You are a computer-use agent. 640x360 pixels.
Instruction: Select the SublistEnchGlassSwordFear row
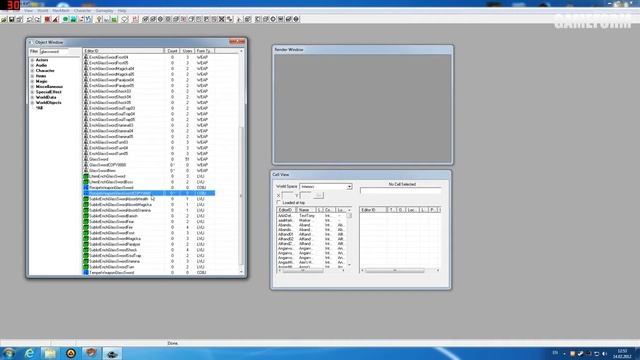pos(149,222)
